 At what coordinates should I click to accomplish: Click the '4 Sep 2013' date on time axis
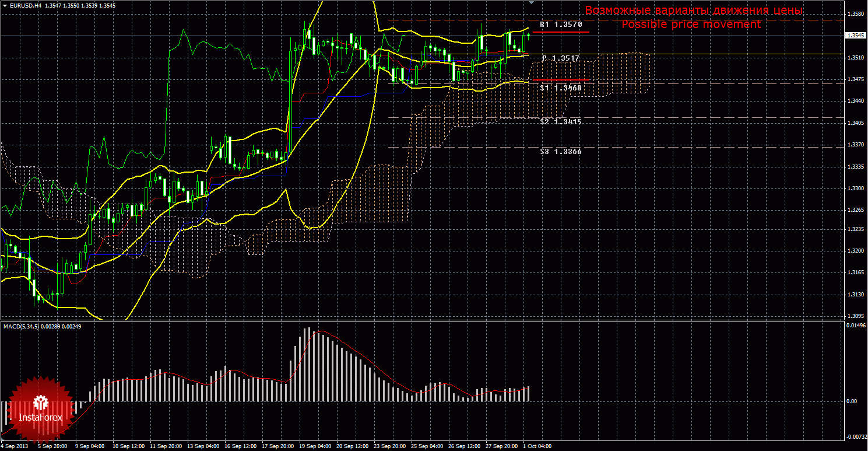click(15, 446)
